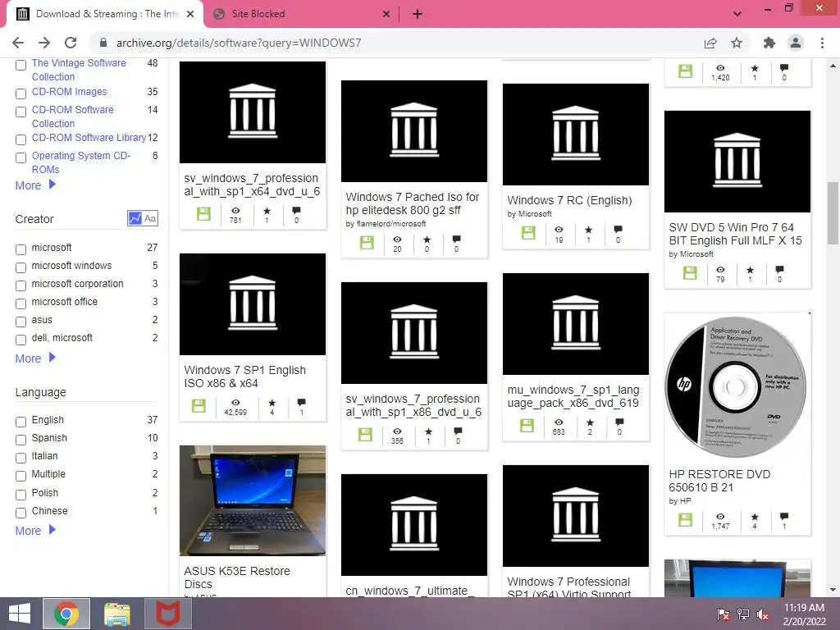Screen dimensions: 840x630
Task: Click the muted volume tray icon
Action: pyautogui.click(x=763, y=614)
